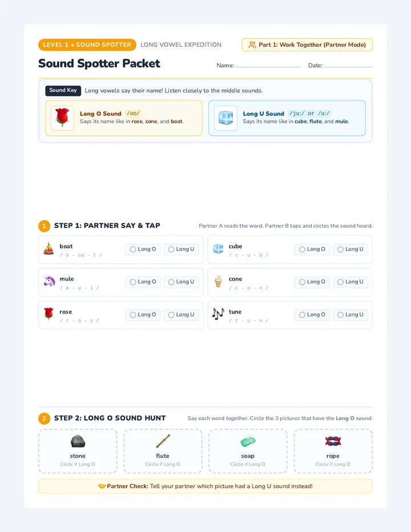Click the ice cube icon in Sound Key

coord(225,118)
